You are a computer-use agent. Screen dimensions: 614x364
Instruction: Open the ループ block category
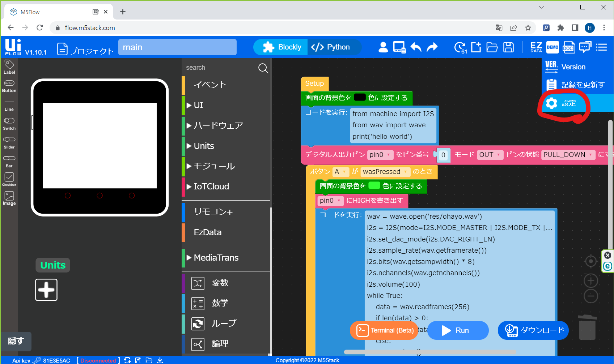(226, 324)
